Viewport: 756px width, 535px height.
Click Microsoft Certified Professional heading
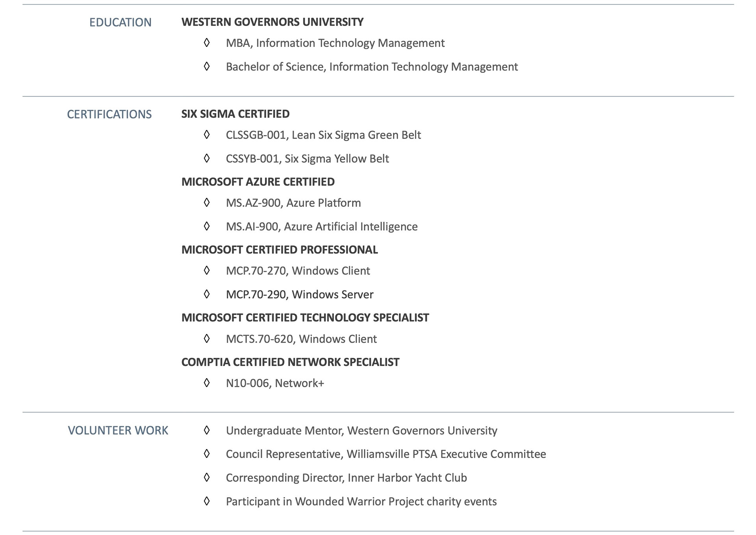280,250
